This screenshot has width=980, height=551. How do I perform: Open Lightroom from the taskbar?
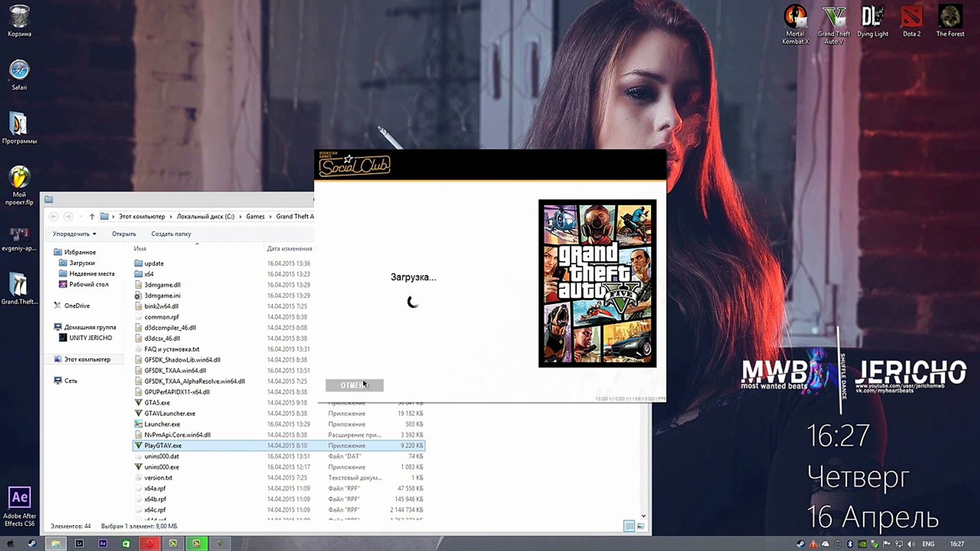pos(79,544)
